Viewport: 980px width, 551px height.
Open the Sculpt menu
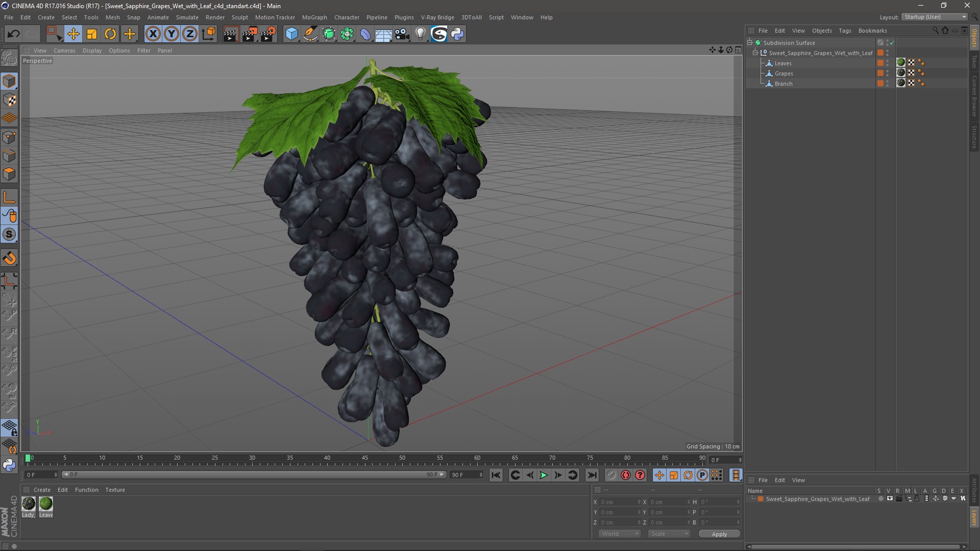239,17
